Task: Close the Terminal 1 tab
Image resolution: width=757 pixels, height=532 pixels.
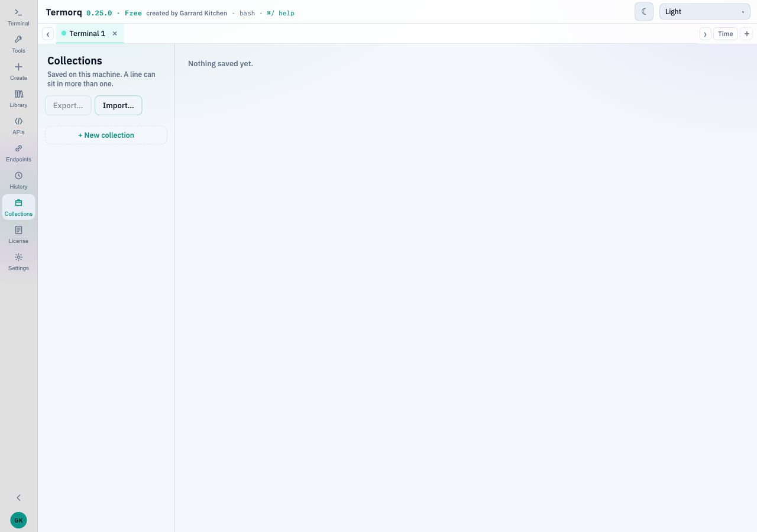Action: point(115,34)
